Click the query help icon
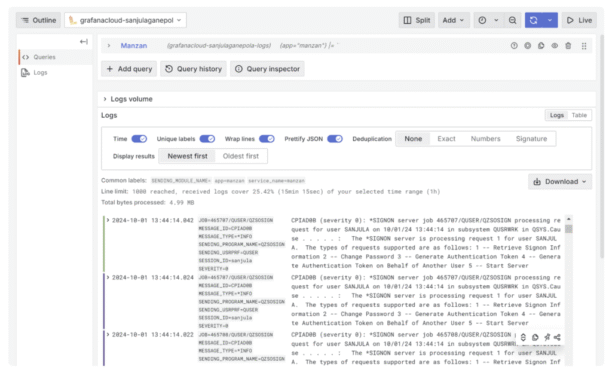This screenshot has height=369, width=612. pyautogui.click(x=514, y=46)
